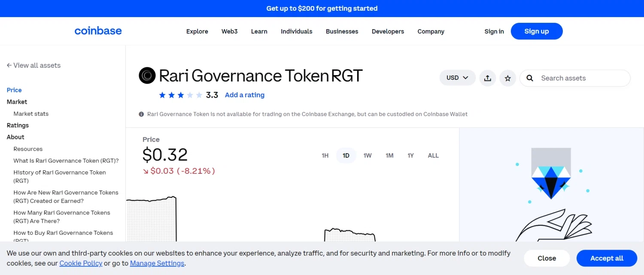This screenshot has width=644, height=275.
Task: Click the Rari Governance Token coin icon
Action: [x=147, y=76]
